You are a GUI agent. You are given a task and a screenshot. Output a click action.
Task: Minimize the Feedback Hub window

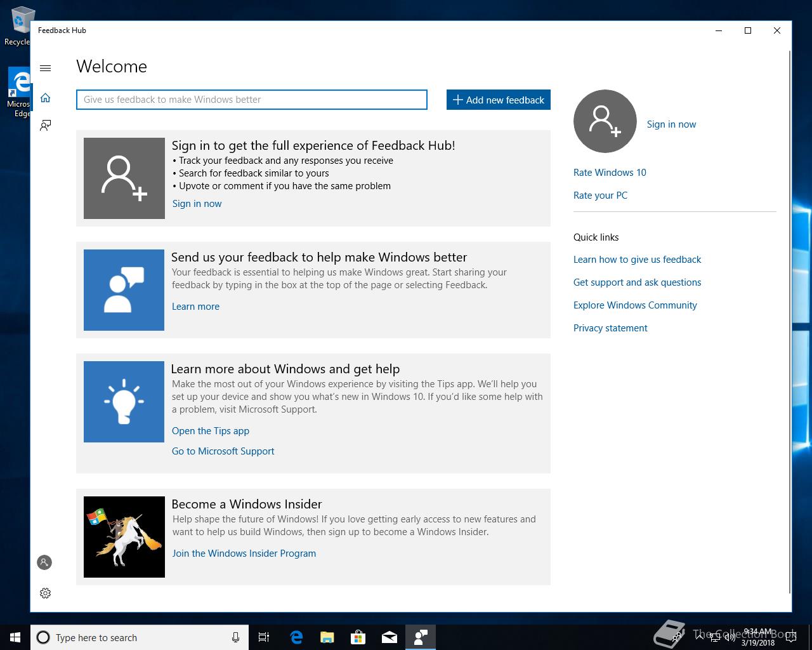[x=719, y=30]
